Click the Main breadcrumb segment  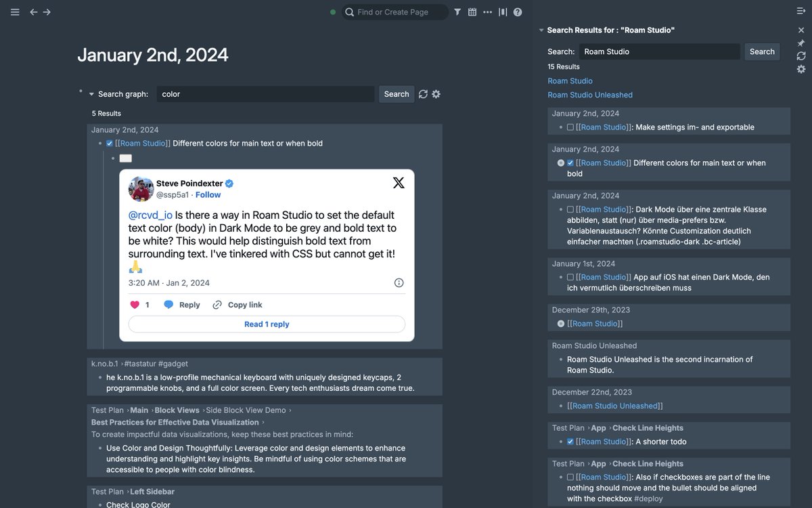tap(139, 410)
